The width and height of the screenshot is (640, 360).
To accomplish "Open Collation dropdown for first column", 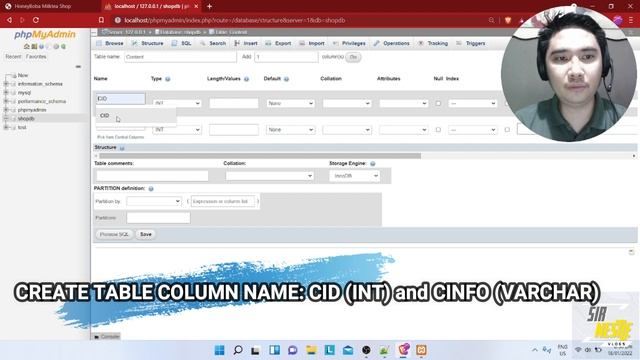I will 347,103.
